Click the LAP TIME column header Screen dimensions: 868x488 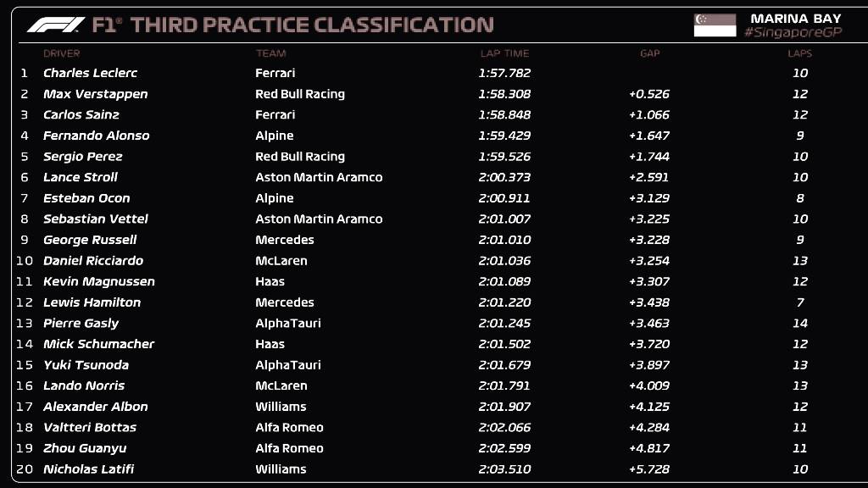coord(504,53)
